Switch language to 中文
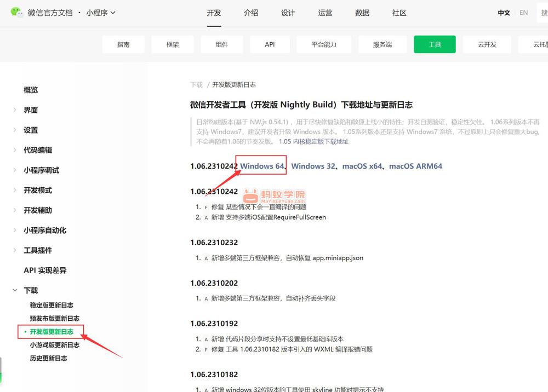This screenshot has height=392, width=548. click(504, 13)
